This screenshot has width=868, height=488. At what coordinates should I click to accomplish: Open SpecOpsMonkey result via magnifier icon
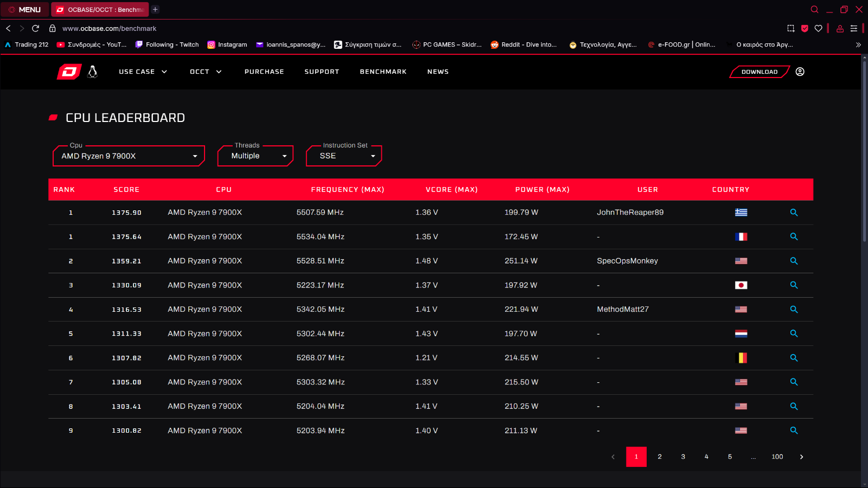794,261
